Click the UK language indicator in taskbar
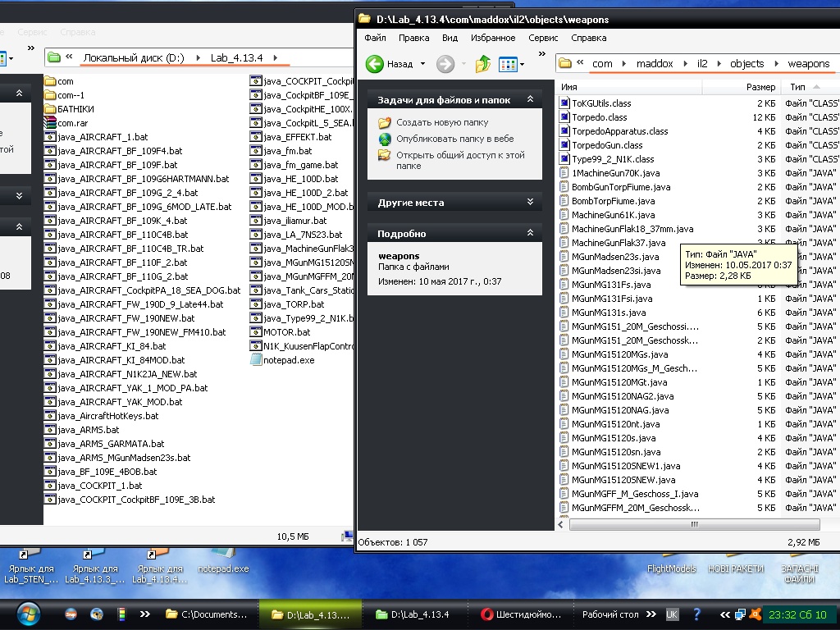840x630 pixels. point(672,614)
